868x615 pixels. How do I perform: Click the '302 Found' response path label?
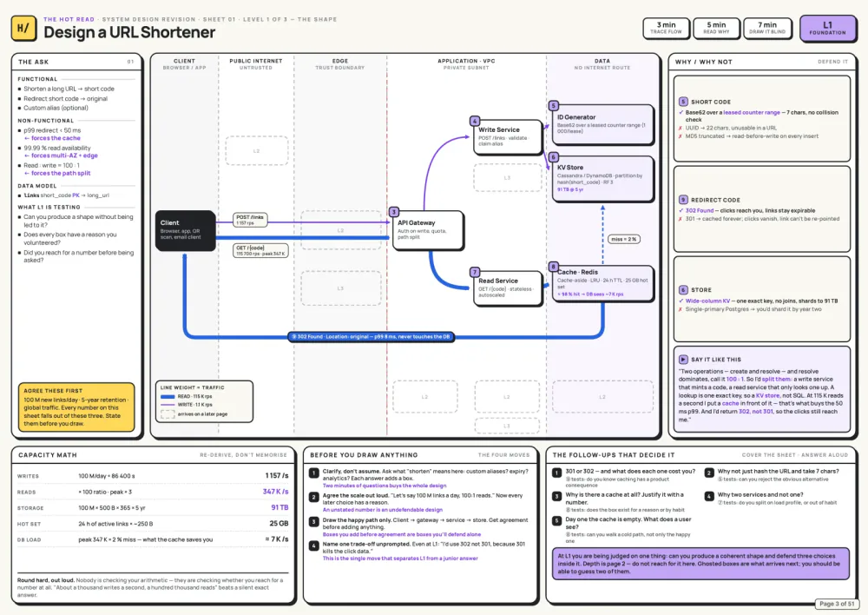[x=372, y=337]
